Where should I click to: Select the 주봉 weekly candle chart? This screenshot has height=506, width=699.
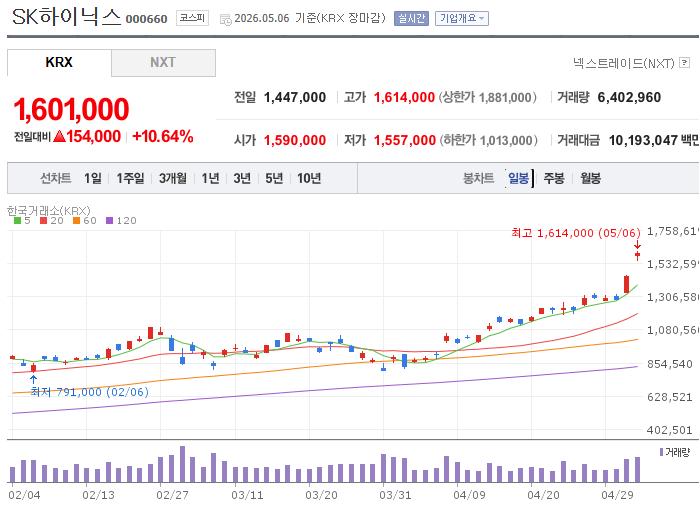pos(554,178)
